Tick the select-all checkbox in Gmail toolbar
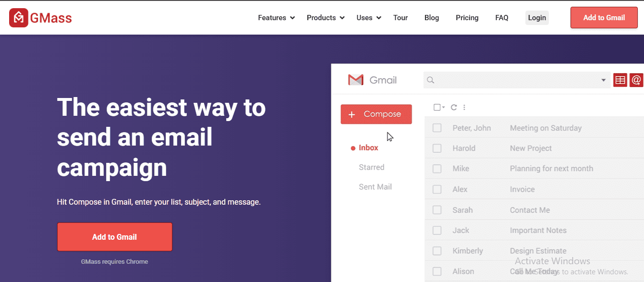 point(437,107)
